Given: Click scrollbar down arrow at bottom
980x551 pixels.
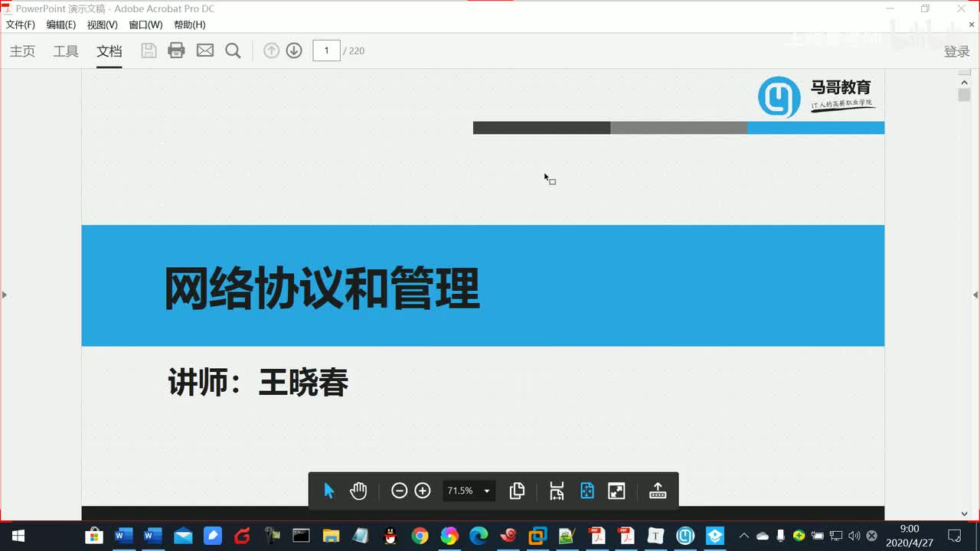Looking at the screenshot, I should point(964,514).
